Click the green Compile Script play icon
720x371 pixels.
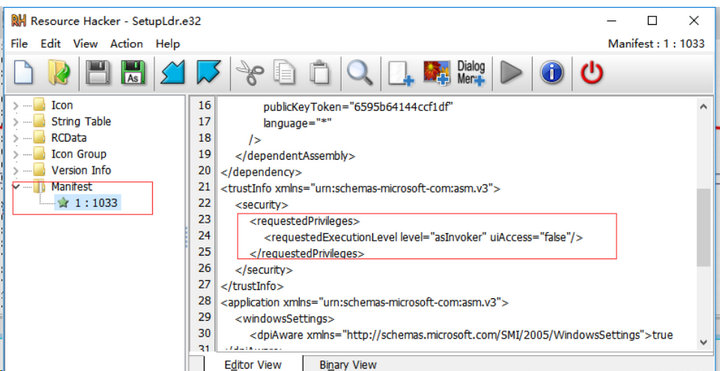click(511, 73)
